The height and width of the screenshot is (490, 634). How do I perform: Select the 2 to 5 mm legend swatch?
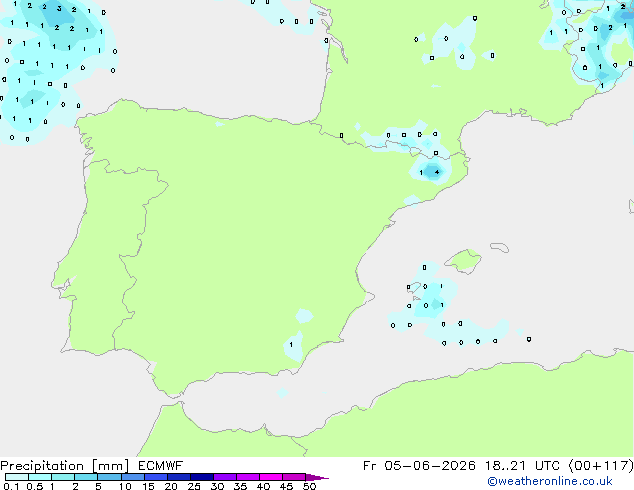pos(86,477)
